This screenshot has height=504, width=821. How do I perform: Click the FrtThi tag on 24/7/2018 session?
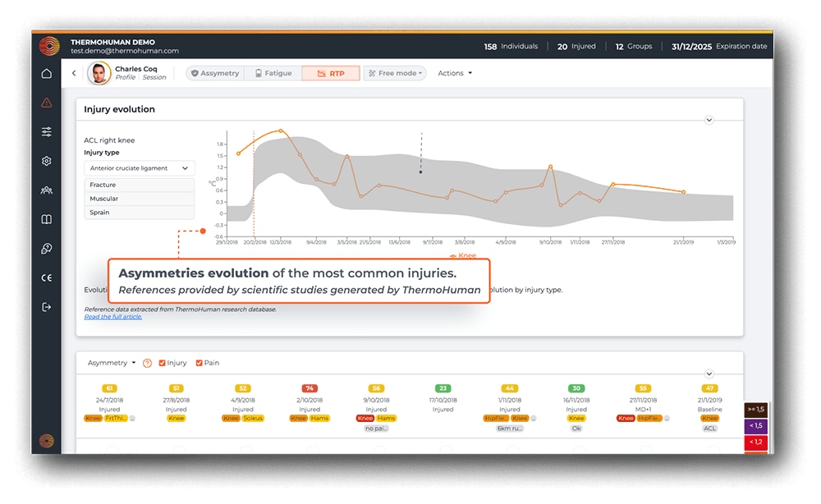point(116,418)
